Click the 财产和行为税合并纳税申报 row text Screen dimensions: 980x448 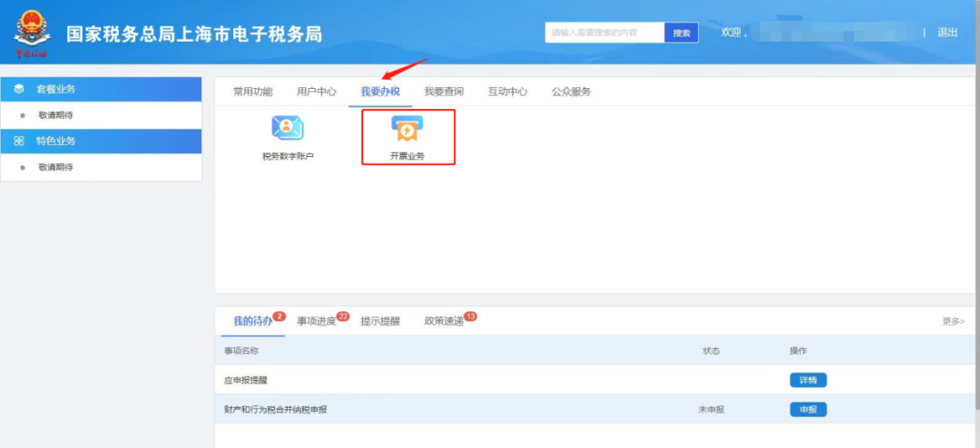276,410
